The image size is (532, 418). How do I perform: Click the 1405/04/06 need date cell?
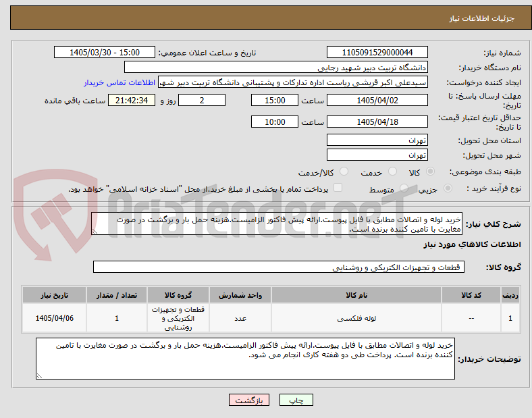(x=54, y=318)
